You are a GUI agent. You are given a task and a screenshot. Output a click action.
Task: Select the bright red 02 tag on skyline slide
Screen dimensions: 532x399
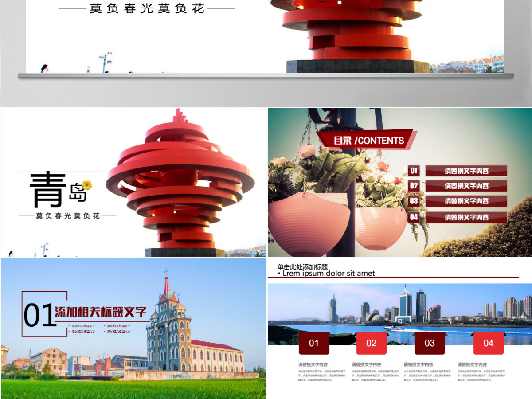[372, 343]
